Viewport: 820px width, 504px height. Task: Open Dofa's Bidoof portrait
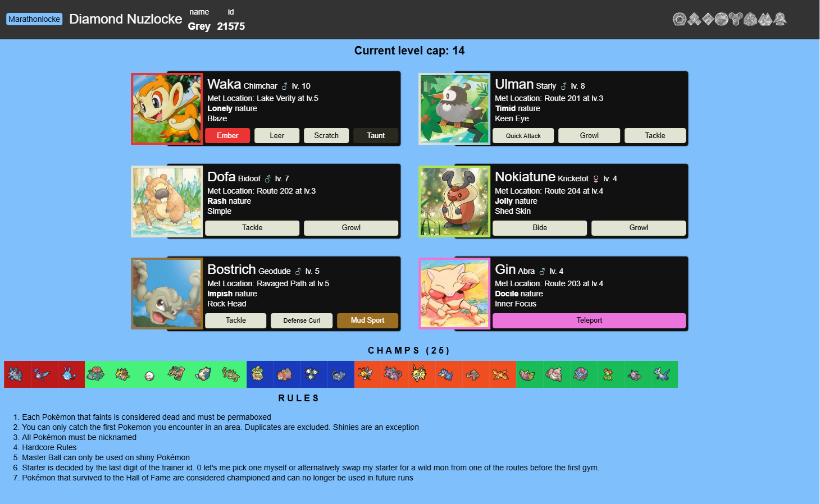pyautogui.click(x=167, y=201)
